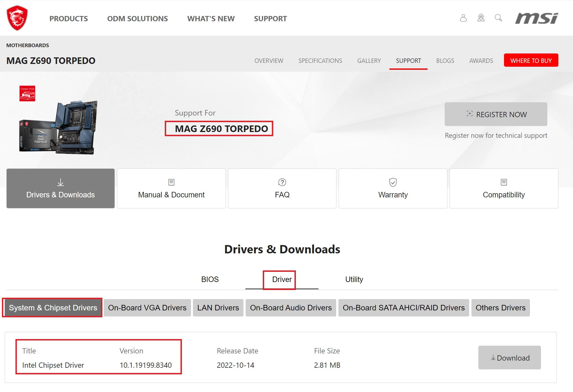Open the Compatibility card
Image resolution: width=573 pixels, height=392 pixels.
pyautogui.click(x=504, y=188)
